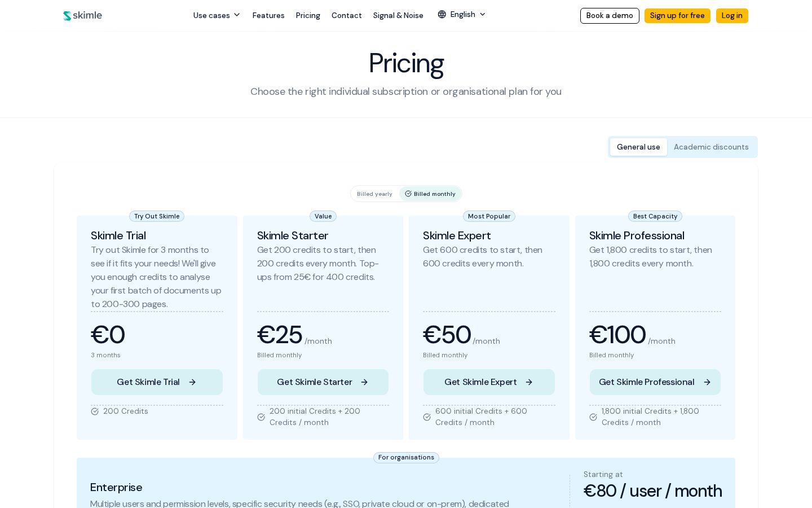Select Billed monthly billing option
Image resolution: width=812 pixels, height=508 pixels.
point(430,194)
